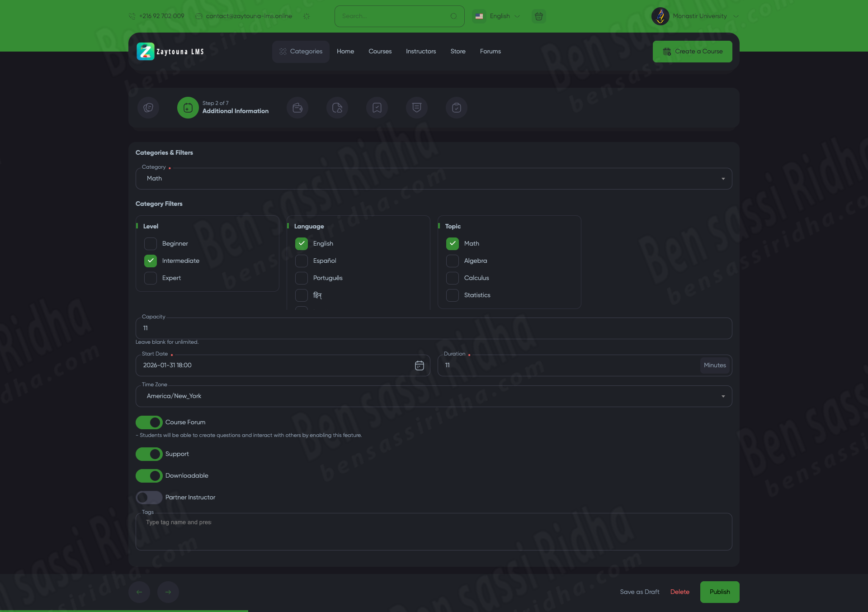Tick the Algebra topic checkbox

(x=453, y=261)
